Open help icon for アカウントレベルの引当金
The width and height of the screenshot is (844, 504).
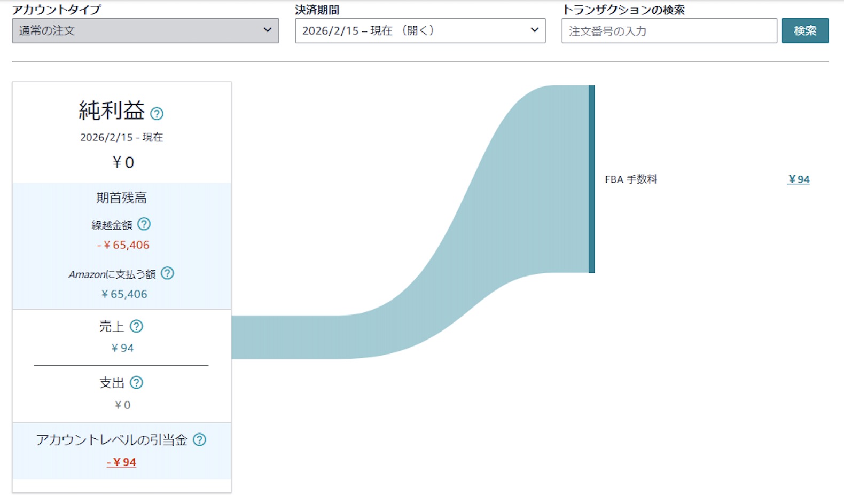click(x=199, y=439)
